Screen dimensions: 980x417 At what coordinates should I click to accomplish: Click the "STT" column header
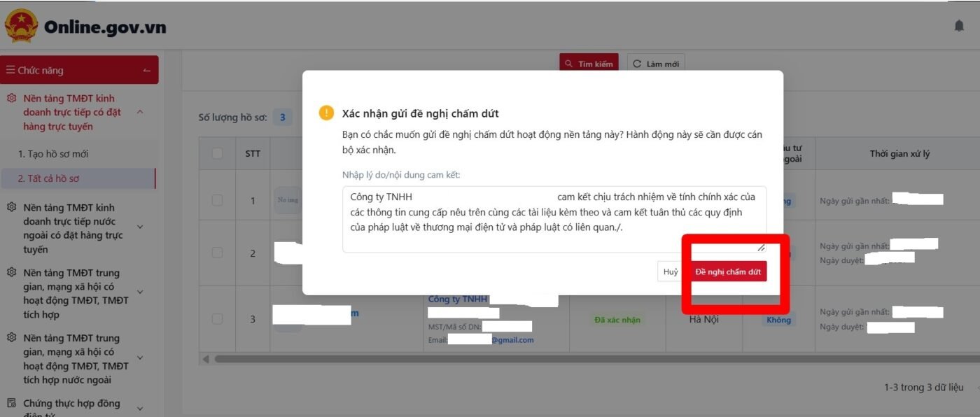(x=253, y=153)
